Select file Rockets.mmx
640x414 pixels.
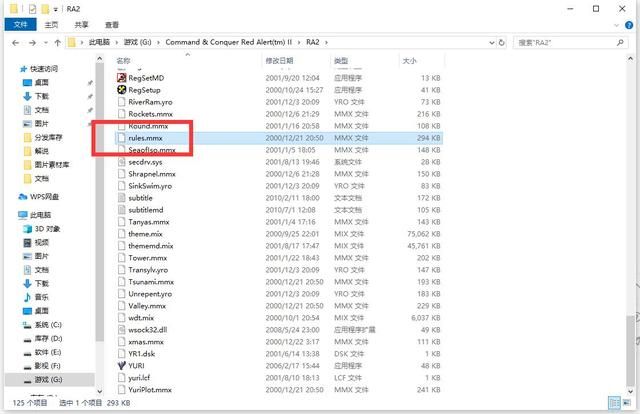(150, 114)
